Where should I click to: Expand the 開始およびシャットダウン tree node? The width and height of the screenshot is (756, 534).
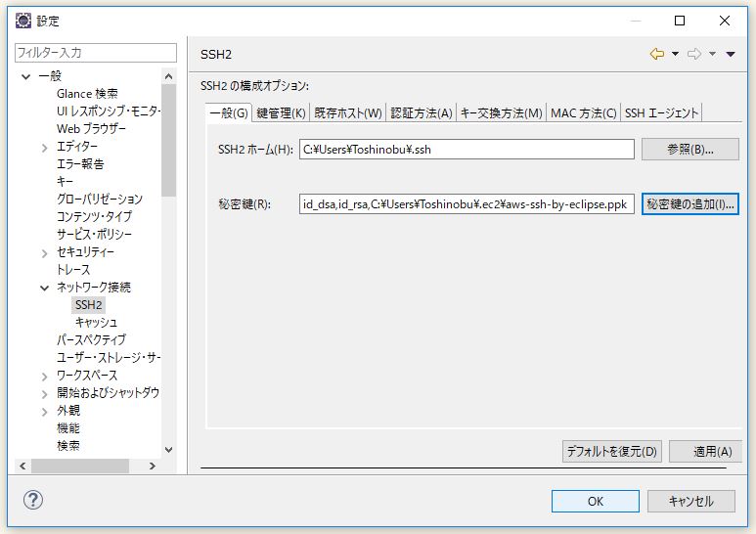coord(44,394)
